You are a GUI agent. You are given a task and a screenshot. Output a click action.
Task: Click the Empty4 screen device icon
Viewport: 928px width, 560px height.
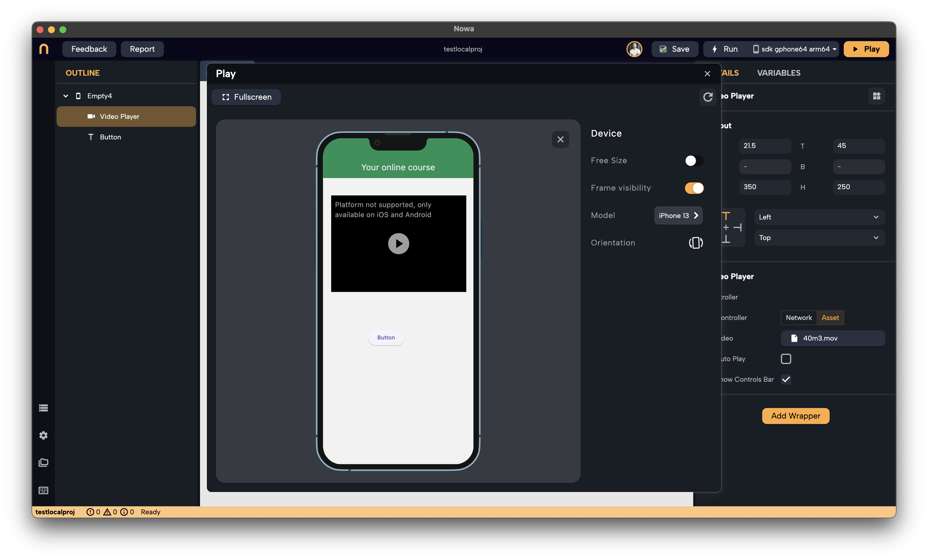tap(78, 96)
